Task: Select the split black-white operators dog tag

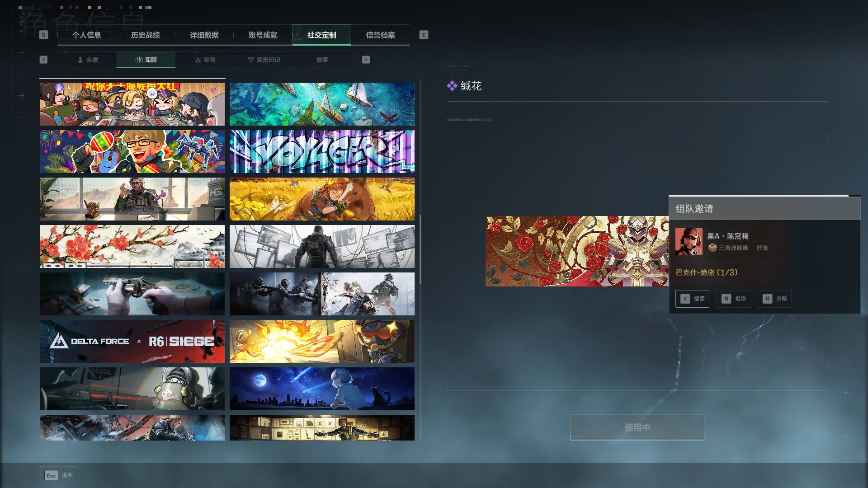Action: 322,294
